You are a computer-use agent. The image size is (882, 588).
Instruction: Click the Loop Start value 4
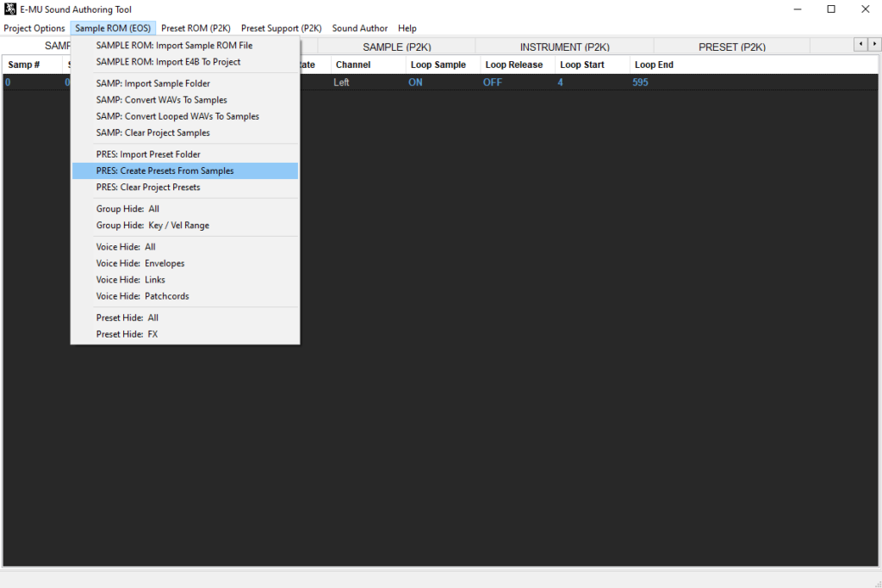click(560, 82)
